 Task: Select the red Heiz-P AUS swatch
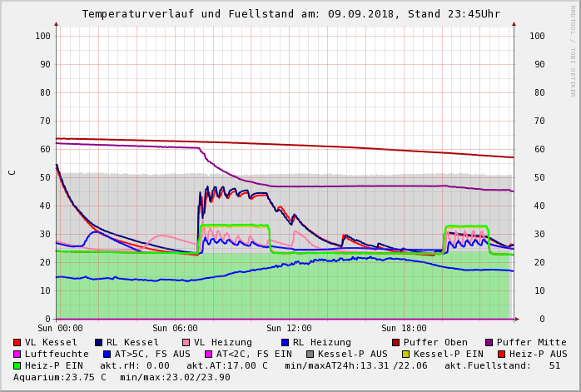click(x=502, y=354)
